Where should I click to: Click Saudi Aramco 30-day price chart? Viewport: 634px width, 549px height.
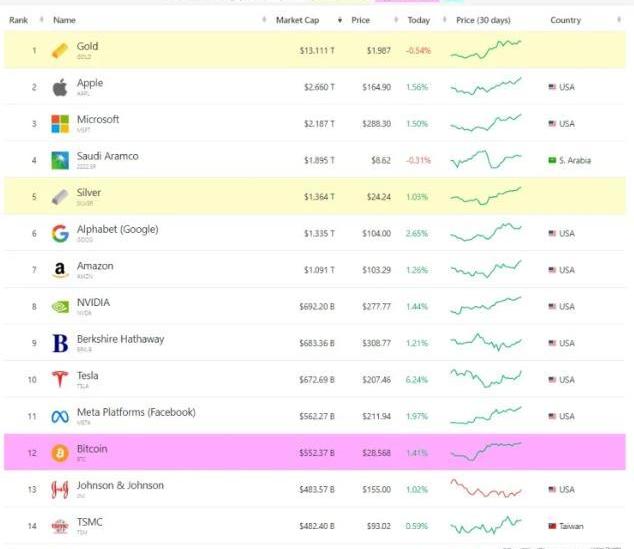[486, 159]
